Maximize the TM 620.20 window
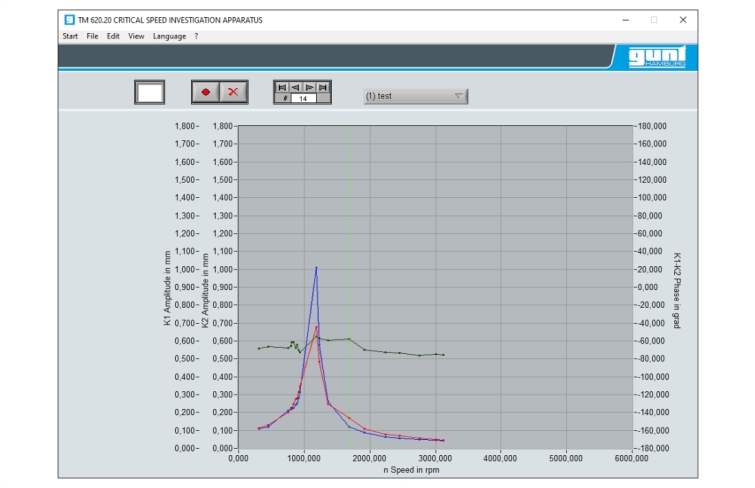 point(654,20)
